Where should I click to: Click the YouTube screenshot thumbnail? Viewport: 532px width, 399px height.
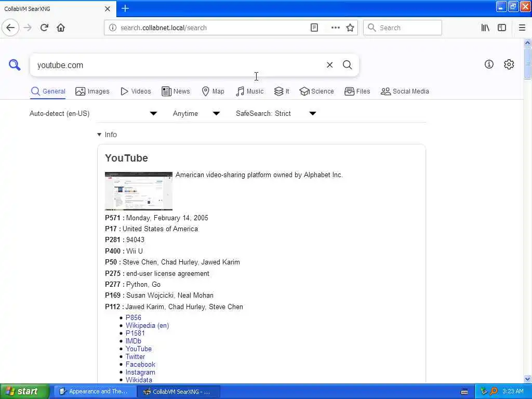click(138, 191)
